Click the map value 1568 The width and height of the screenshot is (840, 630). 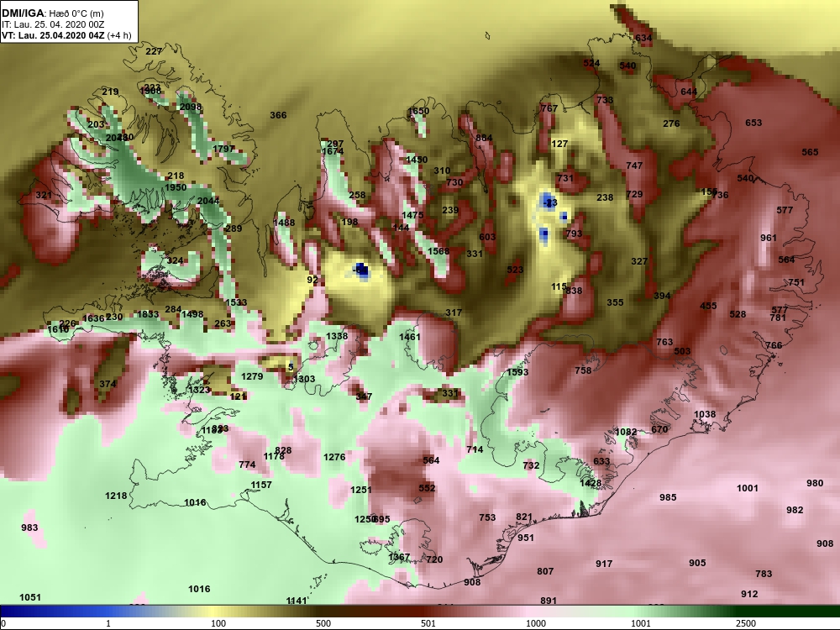[x=438, y=251]
